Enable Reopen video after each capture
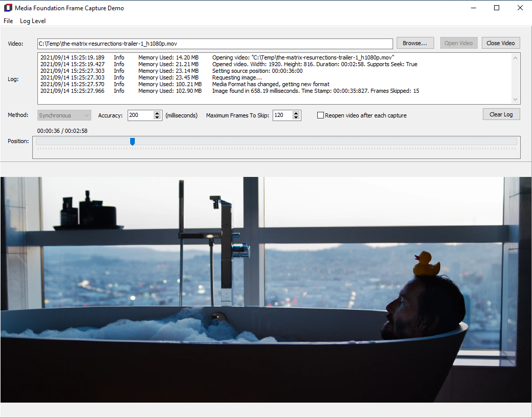Screen dimensions: 532x418 pos(320,115)
